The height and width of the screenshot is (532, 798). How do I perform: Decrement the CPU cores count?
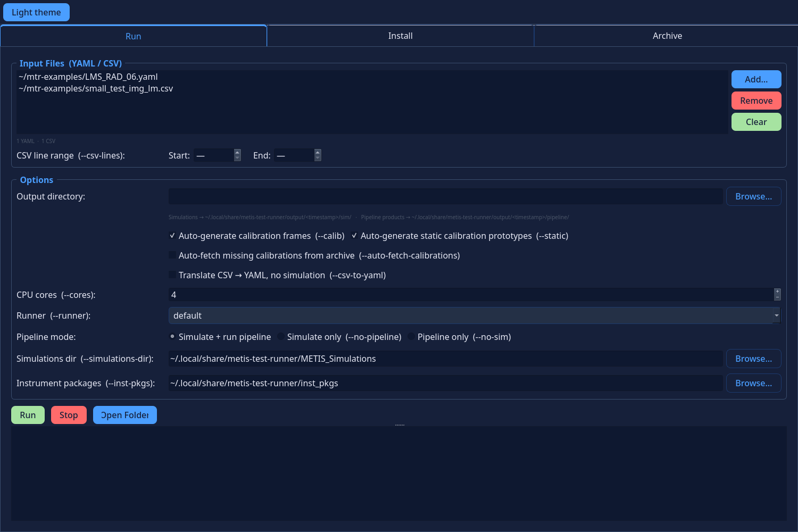[x=777, y=297]
